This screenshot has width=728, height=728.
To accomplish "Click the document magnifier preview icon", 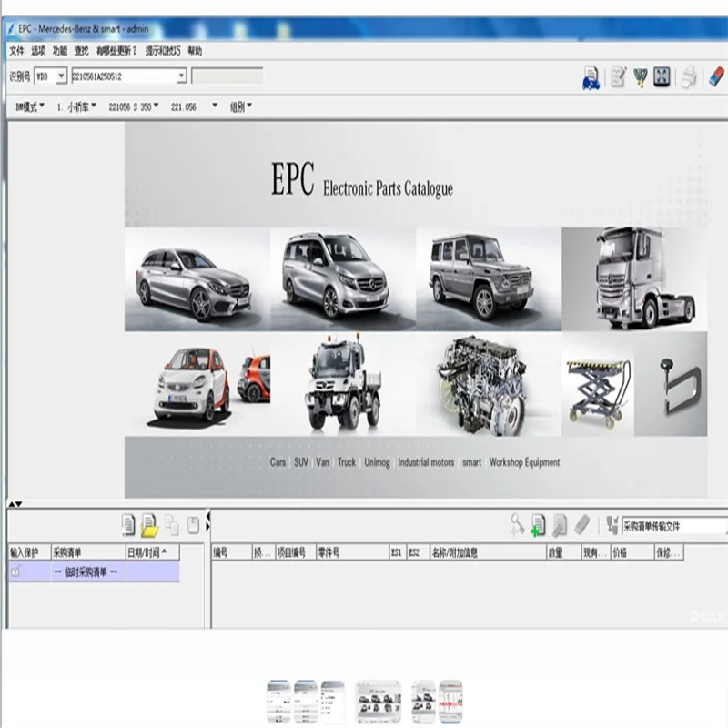I will 560,526.
